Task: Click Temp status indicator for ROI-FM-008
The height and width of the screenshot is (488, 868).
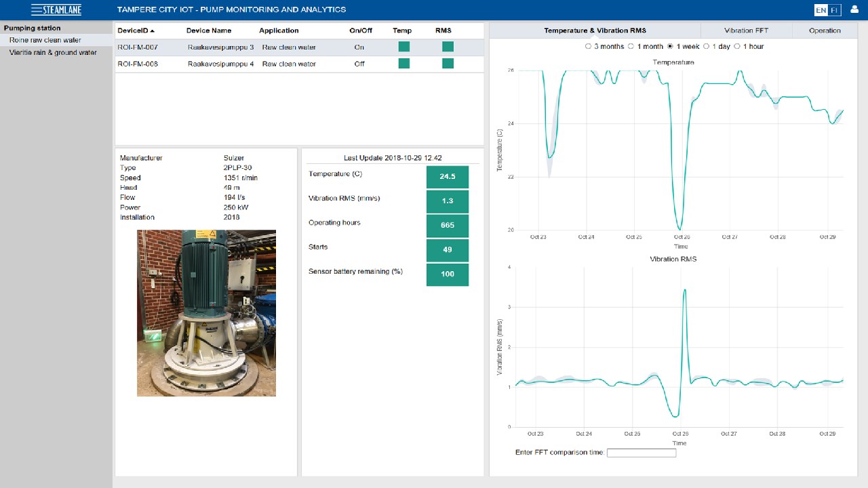Action: coord(403,63)
